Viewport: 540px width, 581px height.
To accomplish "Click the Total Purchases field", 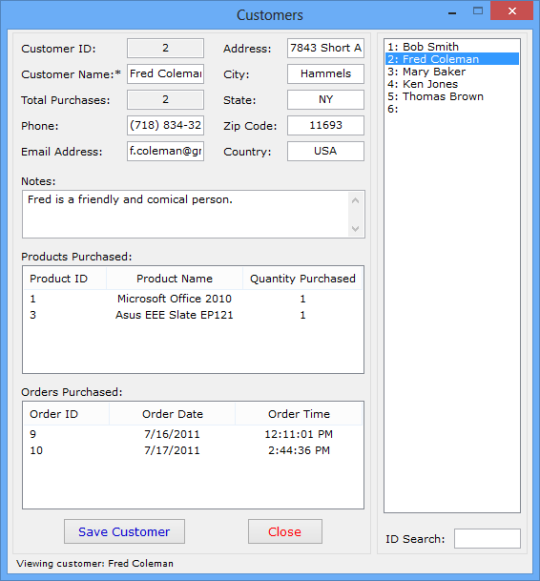I will (x=165, y=99).
